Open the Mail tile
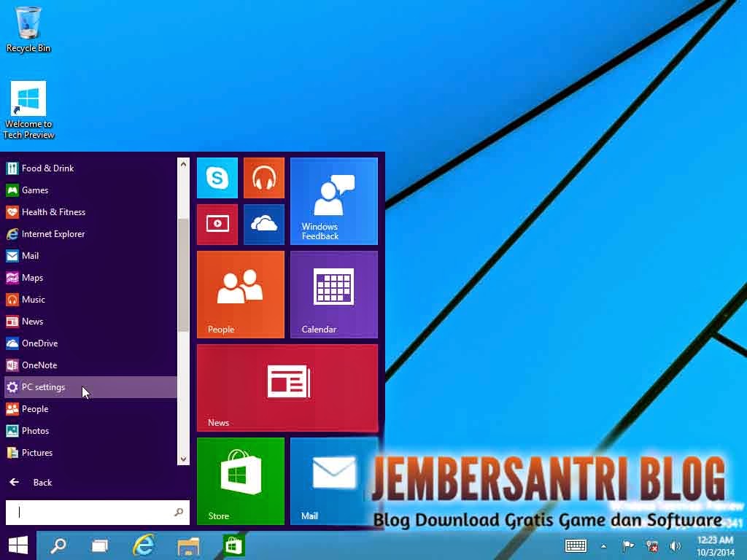This screenshot has height=560, width=747. tap(334, 481)
